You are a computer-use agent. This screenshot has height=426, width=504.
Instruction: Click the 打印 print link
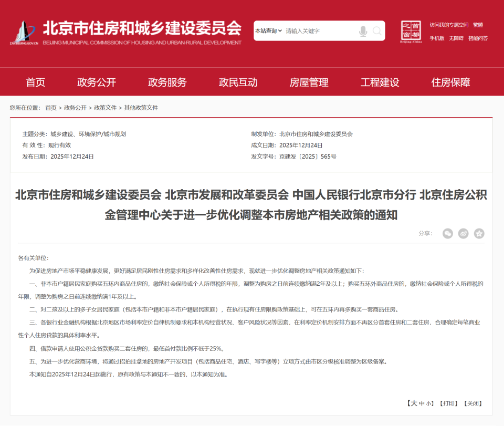point(450,404)
